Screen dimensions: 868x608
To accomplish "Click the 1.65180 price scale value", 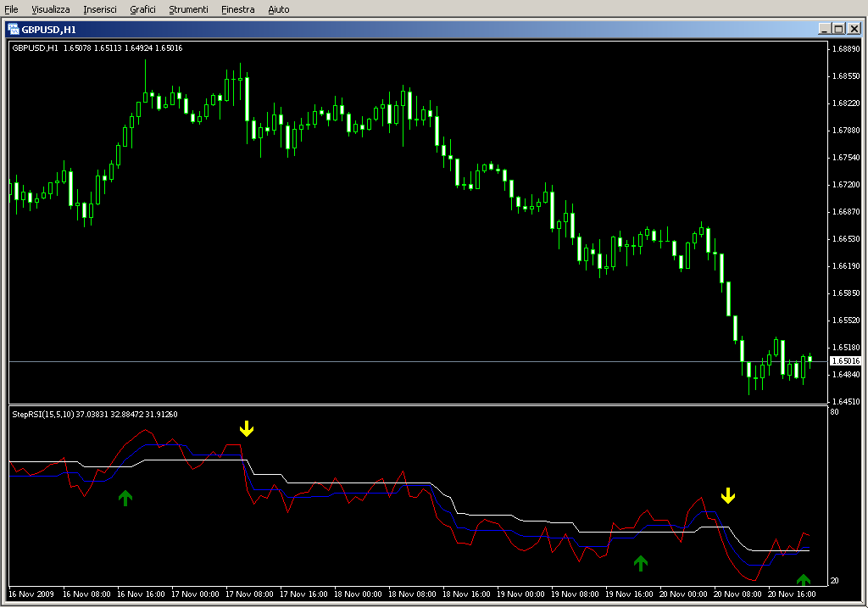I will tap(847, 347).
